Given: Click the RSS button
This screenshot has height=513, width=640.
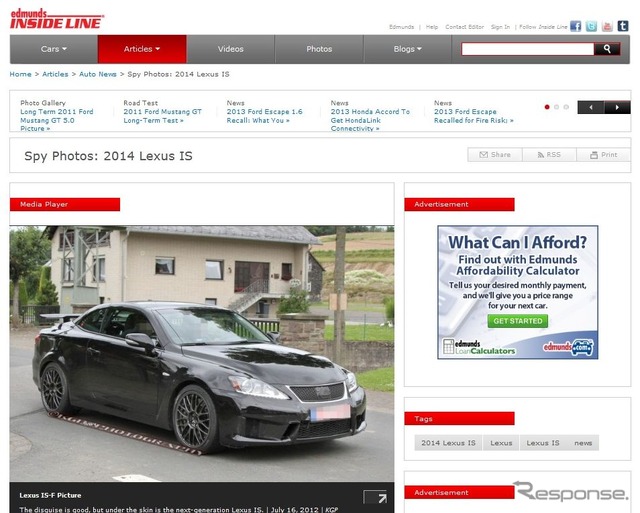Looking at the screenshot, I should tap(549, 155).
